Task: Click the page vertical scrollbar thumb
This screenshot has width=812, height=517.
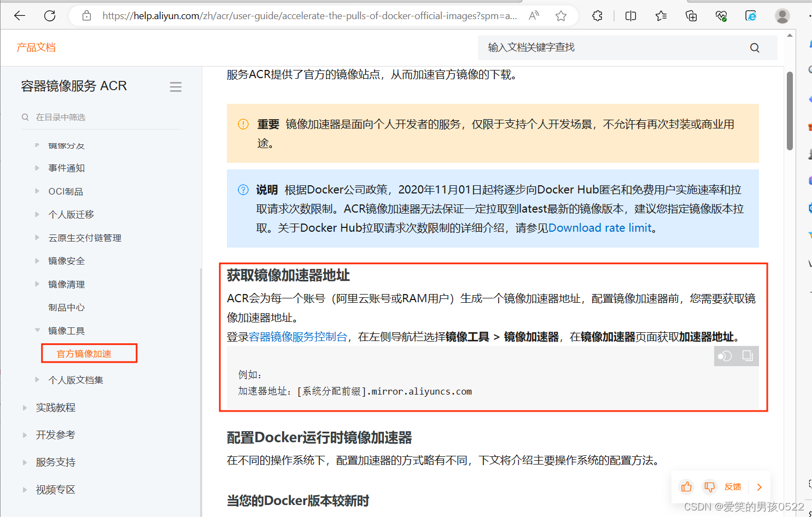Action: pyautogui.click(x=790, y=110)
